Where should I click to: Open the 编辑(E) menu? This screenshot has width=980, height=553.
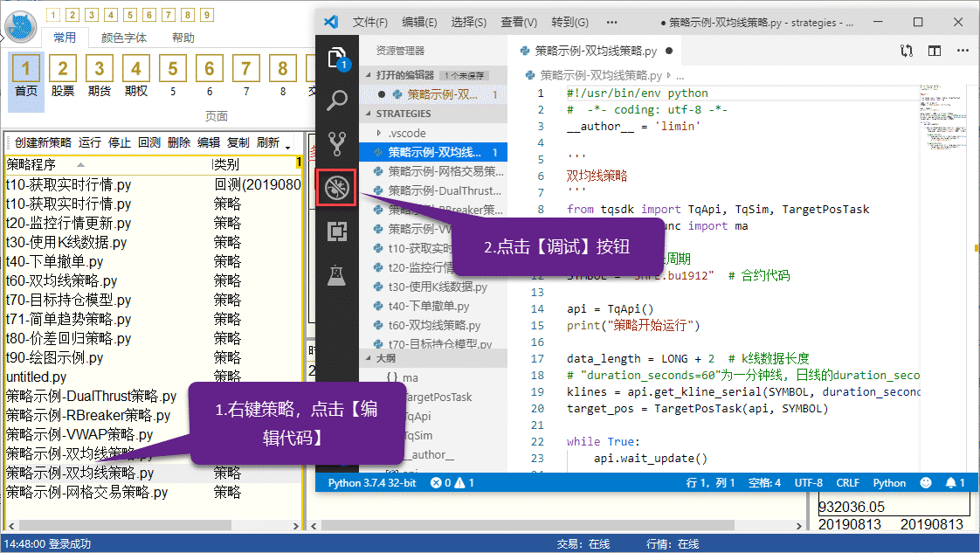(419, 22)
